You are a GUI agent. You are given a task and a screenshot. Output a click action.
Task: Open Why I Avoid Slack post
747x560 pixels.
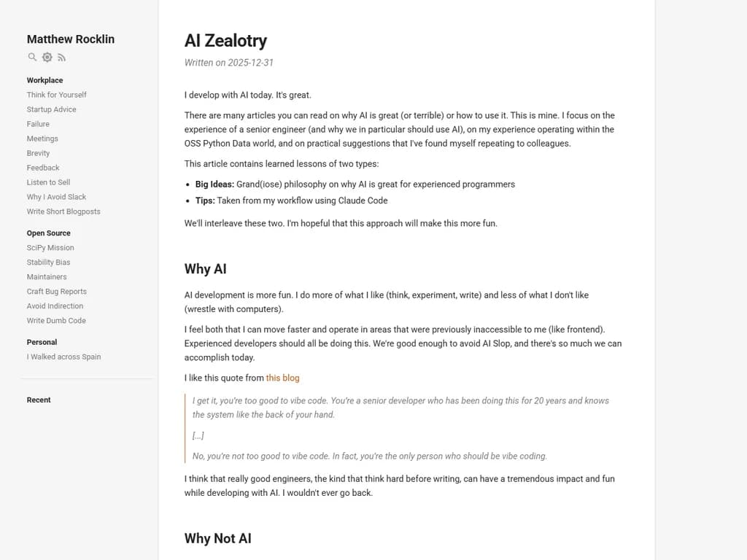pyautogui.click(x=57, y=197)
